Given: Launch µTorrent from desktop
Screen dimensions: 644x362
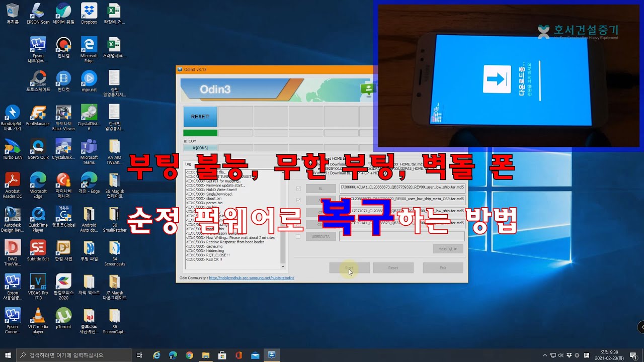Looking at the screenshot, I should pos(63,318).
